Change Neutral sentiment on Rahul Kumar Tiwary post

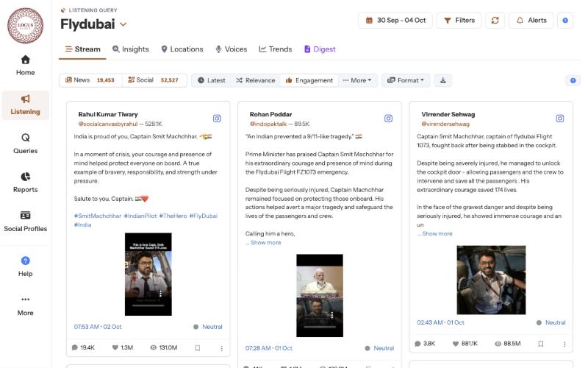(208, 327)
